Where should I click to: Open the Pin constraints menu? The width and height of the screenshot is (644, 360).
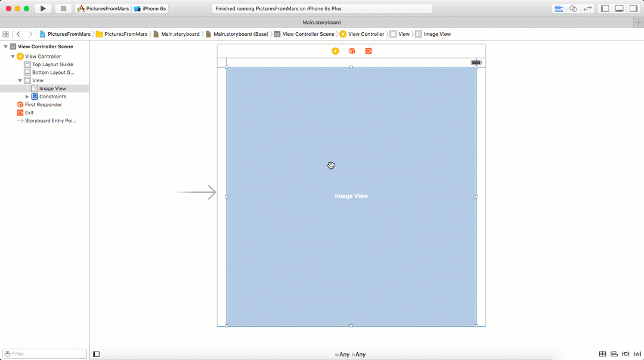626,354
